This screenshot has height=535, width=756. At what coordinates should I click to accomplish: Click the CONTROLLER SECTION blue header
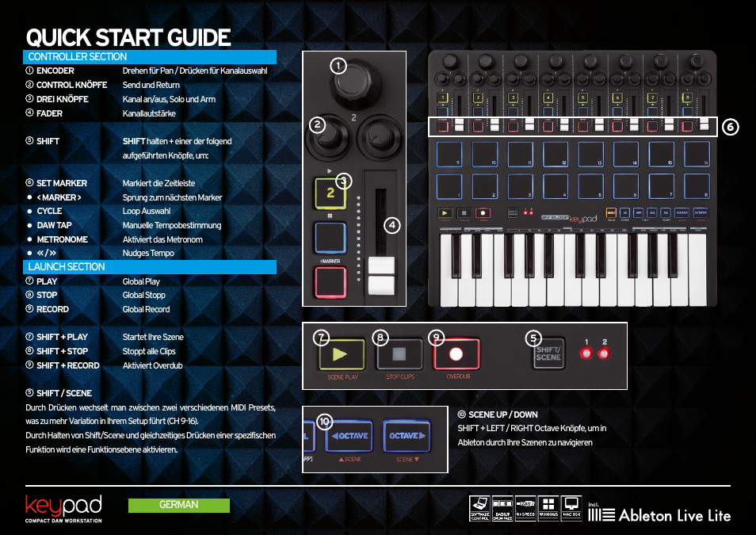[x=150, y=57]
